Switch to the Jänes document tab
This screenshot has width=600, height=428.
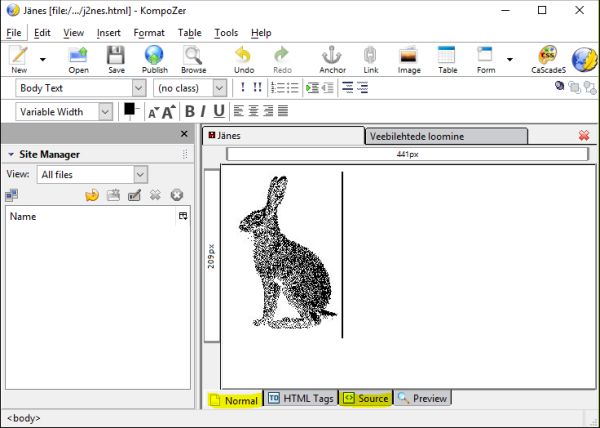click(x=283, y=136)
